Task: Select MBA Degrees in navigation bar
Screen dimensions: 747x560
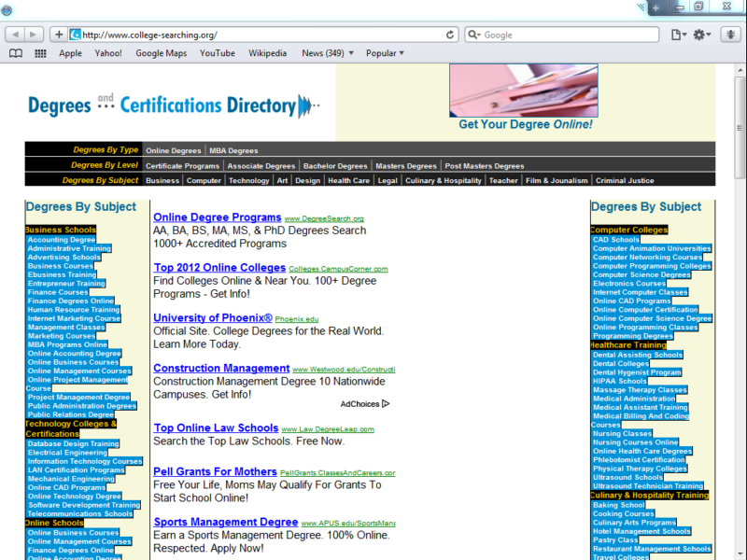Action: click(x=233, y=150)
